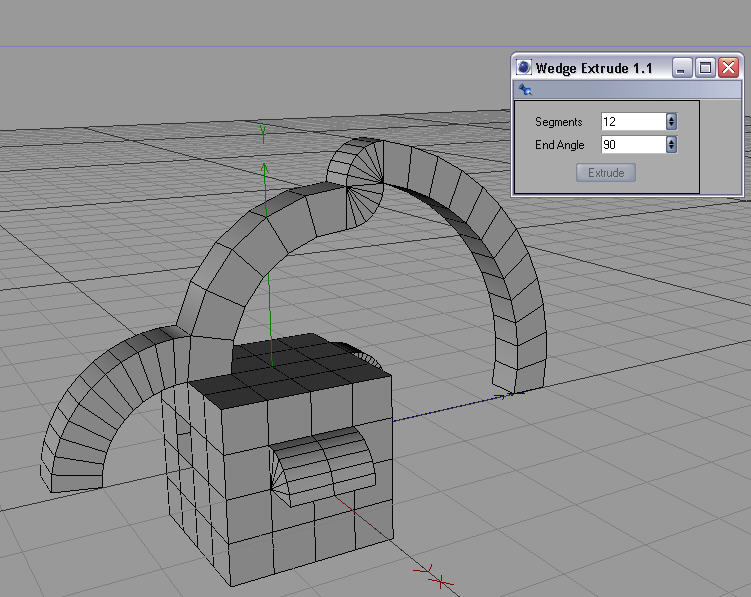Click the Segments spinner arrows

pyautogui.click(x=671, y=121)
